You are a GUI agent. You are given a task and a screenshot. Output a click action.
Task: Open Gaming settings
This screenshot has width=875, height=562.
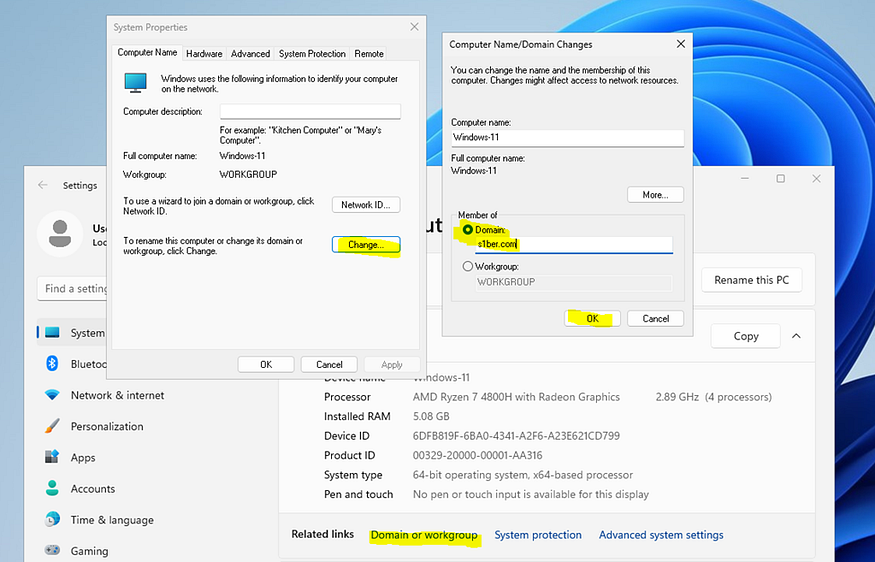[89, 551]
